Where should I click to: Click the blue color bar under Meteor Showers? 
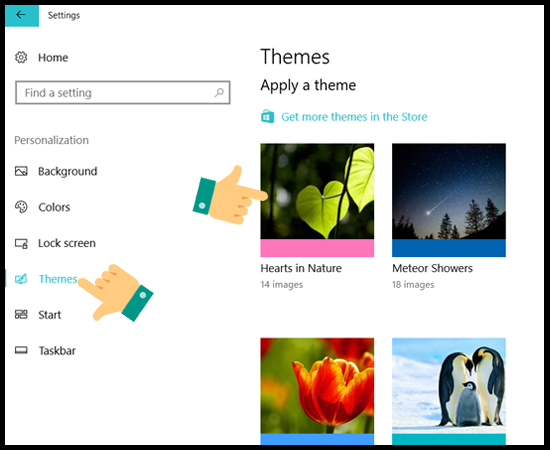(x=449, y=248)
